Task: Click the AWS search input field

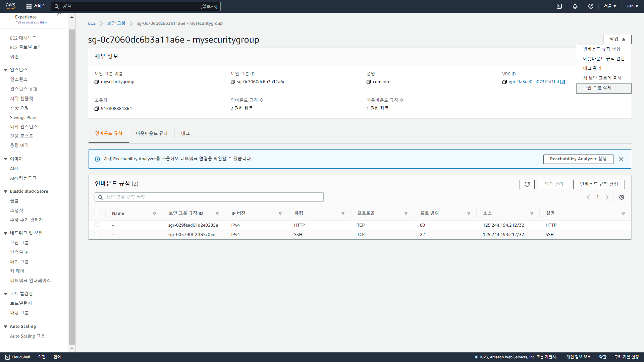Action: pyautogui.click(x=136, y=6)
